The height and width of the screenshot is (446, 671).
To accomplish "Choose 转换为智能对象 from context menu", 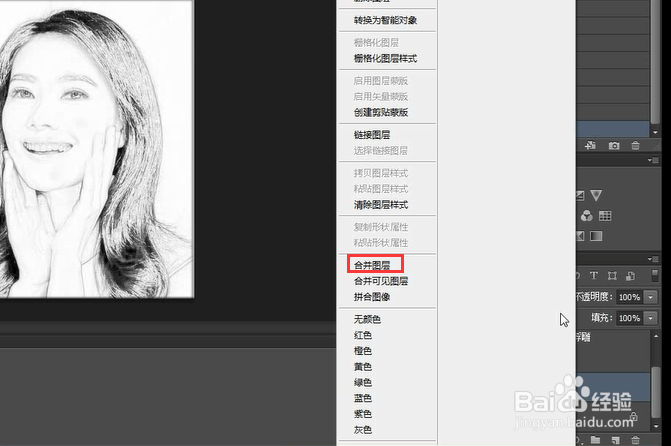I will [387, 20].
